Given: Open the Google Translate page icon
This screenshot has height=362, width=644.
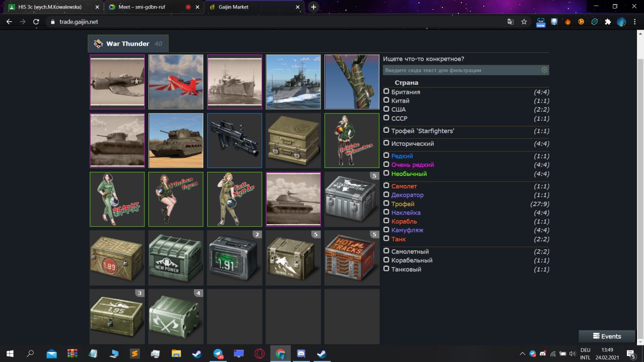Looking at the screenshot, I should [511, 22].
